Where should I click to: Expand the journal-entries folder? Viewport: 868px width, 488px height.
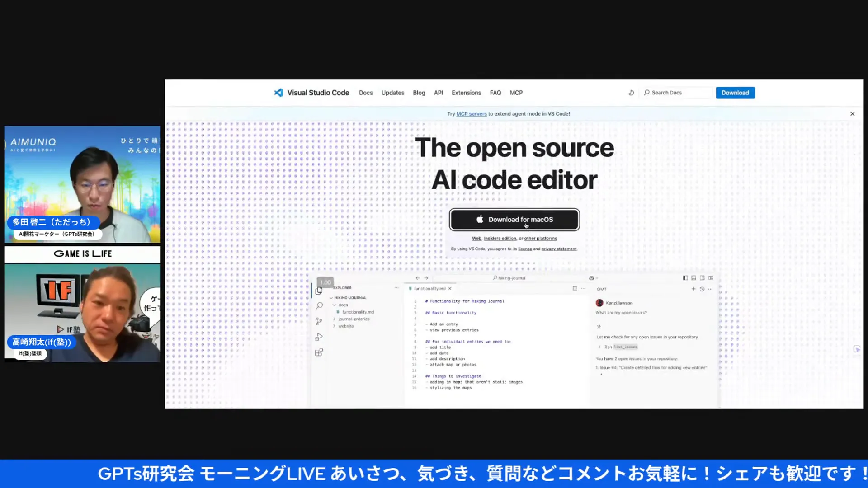(352, 319)
